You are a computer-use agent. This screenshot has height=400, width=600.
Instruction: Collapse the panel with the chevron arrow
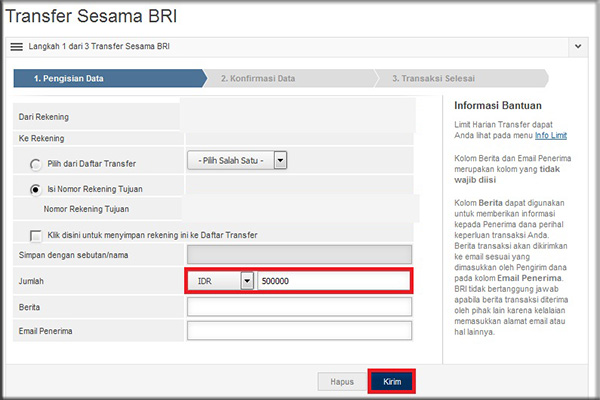[578, 46]
